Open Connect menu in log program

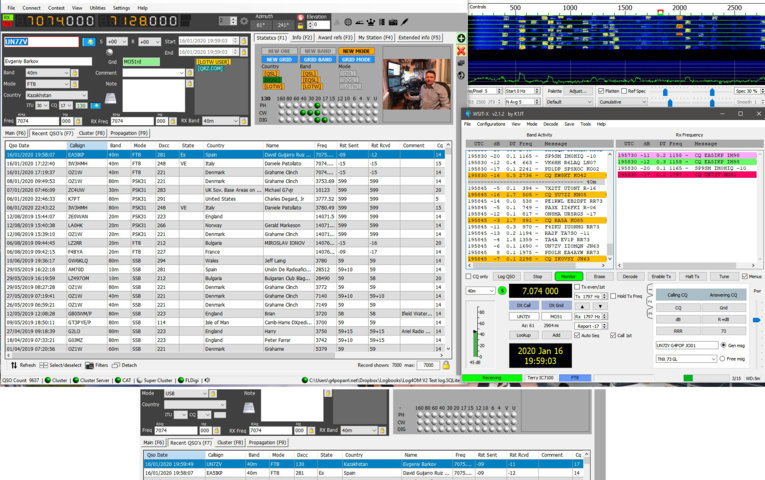(x=31, y=8)
